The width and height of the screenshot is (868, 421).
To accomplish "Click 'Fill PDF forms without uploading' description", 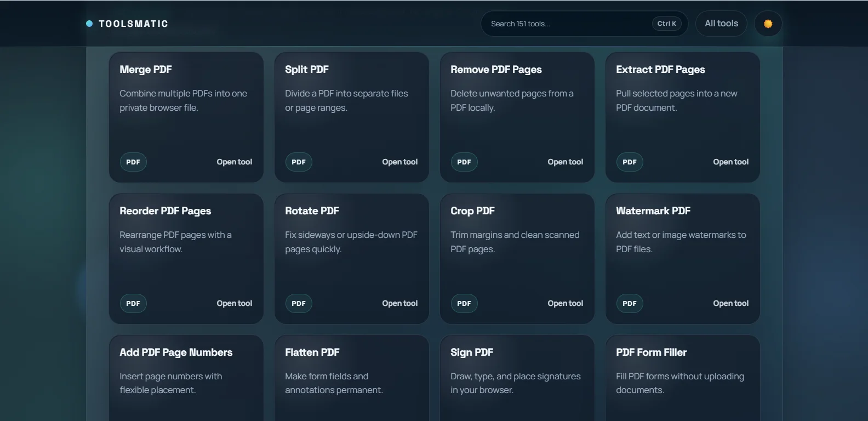I will point(679,383).
